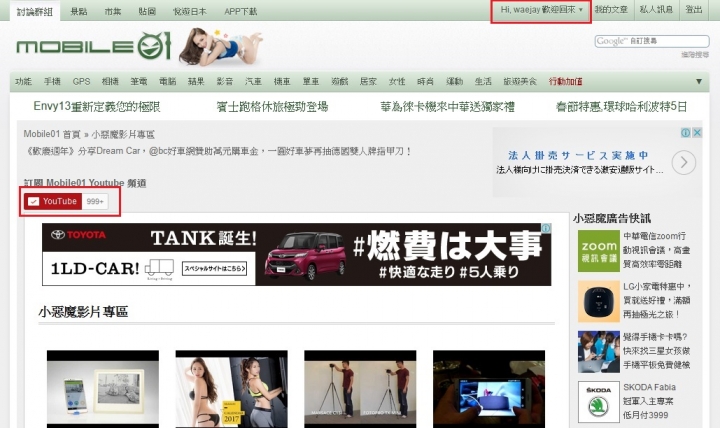Select the 相機 category

[110, 82]
